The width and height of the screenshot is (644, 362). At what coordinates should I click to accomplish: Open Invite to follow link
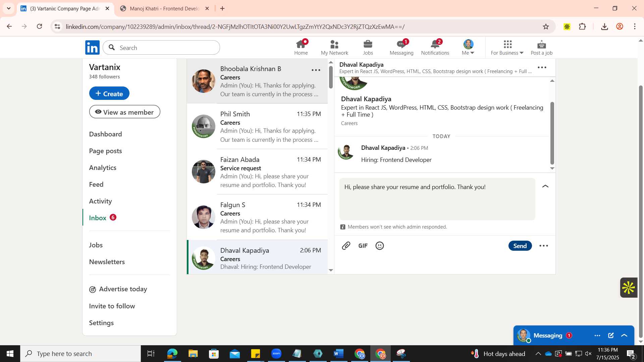coord(112,306)
